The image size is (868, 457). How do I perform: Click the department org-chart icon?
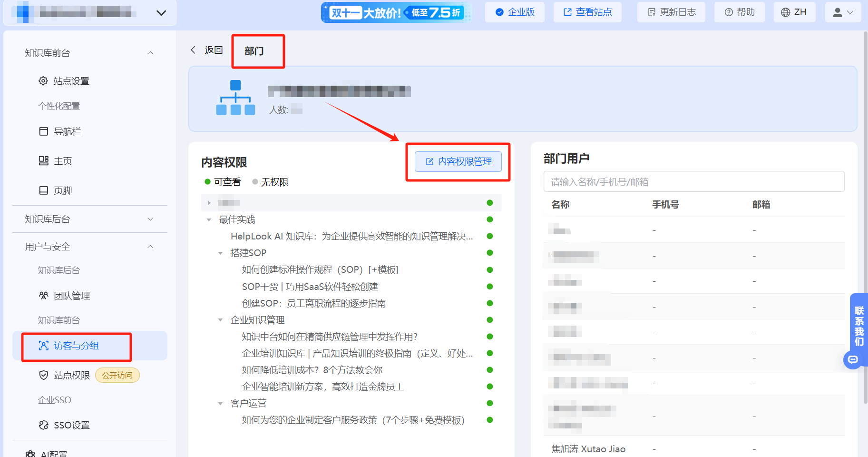(235, 98)
